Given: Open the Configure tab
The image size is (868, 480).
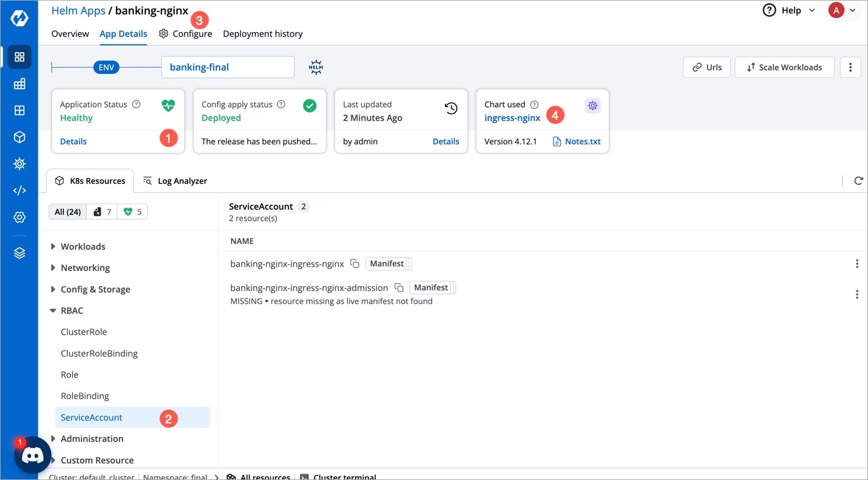Looking at the screenshot, I should tap(186, 34).
